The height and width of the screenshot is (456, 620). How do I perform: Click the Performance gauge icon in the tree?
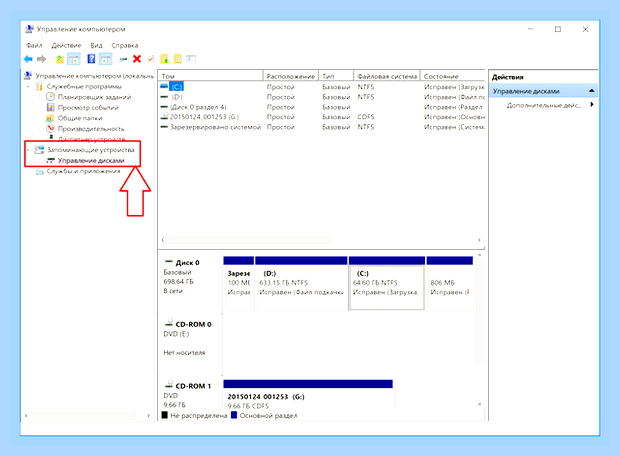50,128
